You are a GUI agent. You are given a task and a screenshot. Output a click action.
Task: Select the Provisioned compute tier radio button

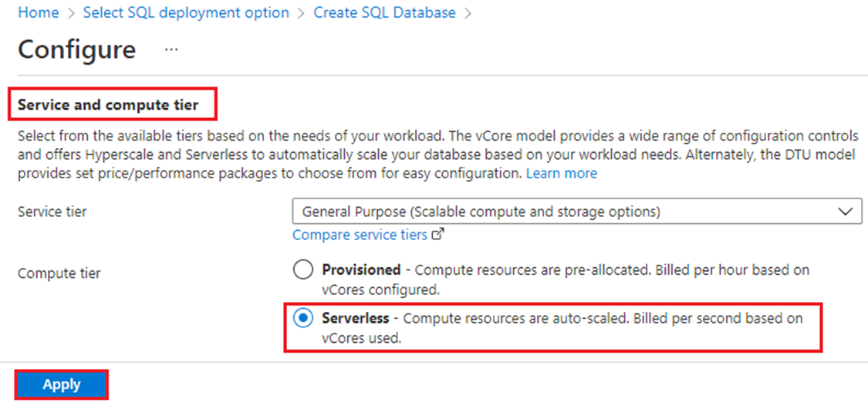pyautogui.click(x=302, y=271)
